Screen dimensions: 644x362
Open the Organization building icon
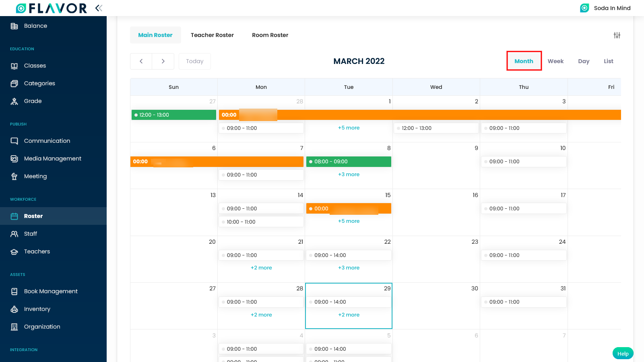click(14, 327)
